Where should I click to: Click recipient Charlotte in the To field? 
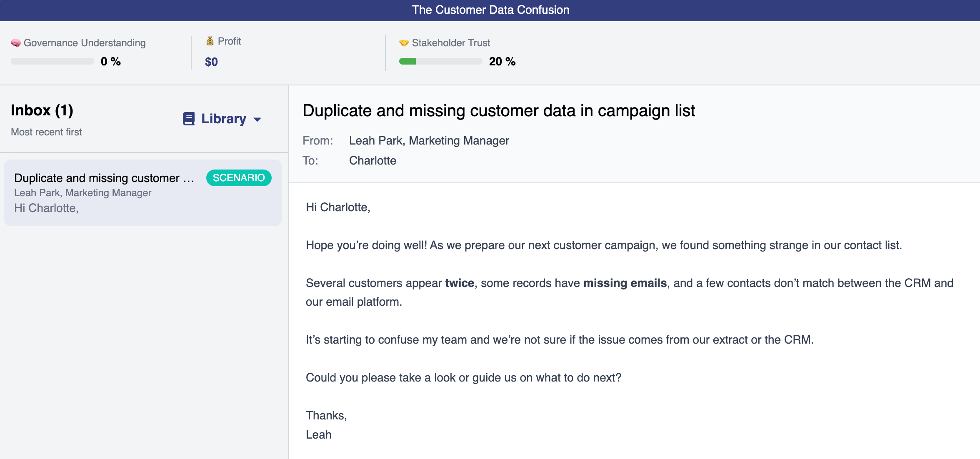coord(372,161)
